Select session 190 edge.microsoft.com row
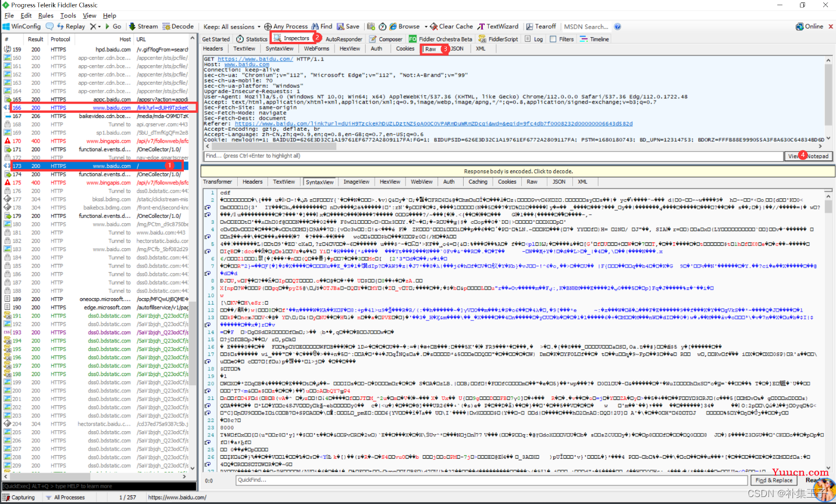The height and width of the screenshot is (504, 836). [96, 308]
